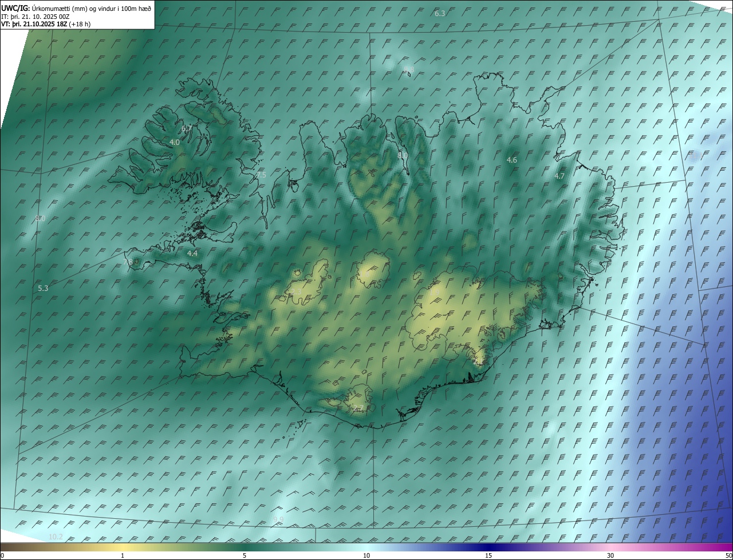This screenshot has height=560, width=733.
Task: Click the color bar label '50'
Action: [728, 556]
